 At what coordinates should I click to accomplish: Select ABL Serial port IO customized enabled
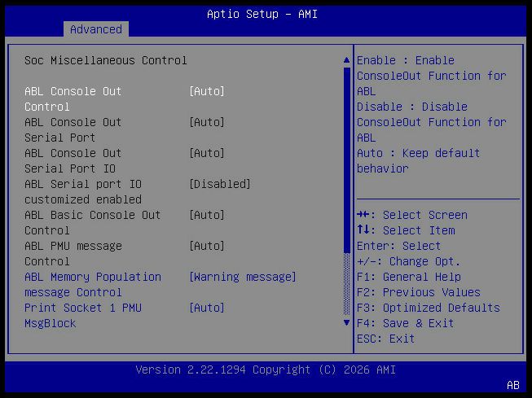83,192
